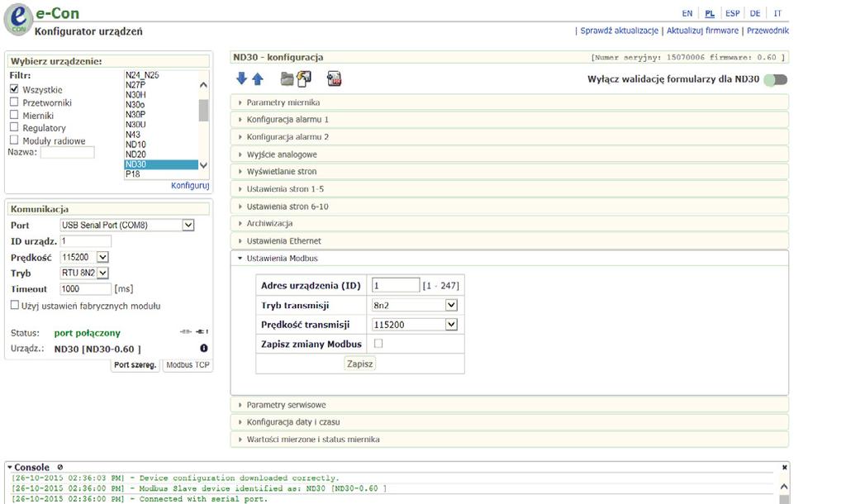Select ND30 in the device list

pos(161,164)
